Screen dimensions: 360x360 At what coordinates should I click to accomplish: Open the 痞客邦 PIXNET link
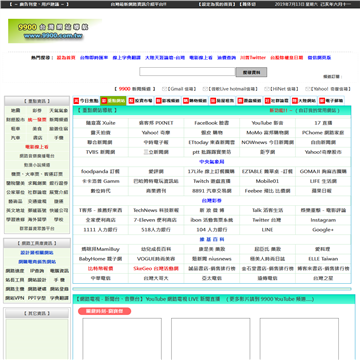156,123
